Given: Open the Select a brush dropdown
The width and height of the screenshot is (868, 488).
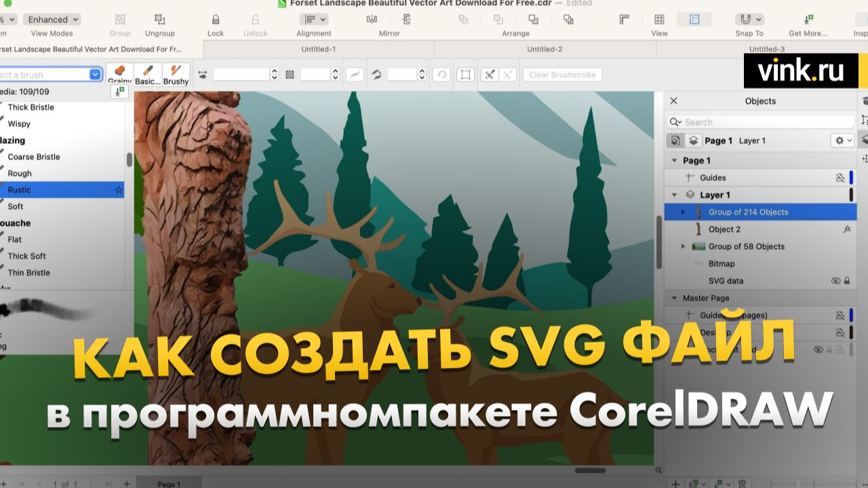Looking at the screenshot, I should pos(96,75).
